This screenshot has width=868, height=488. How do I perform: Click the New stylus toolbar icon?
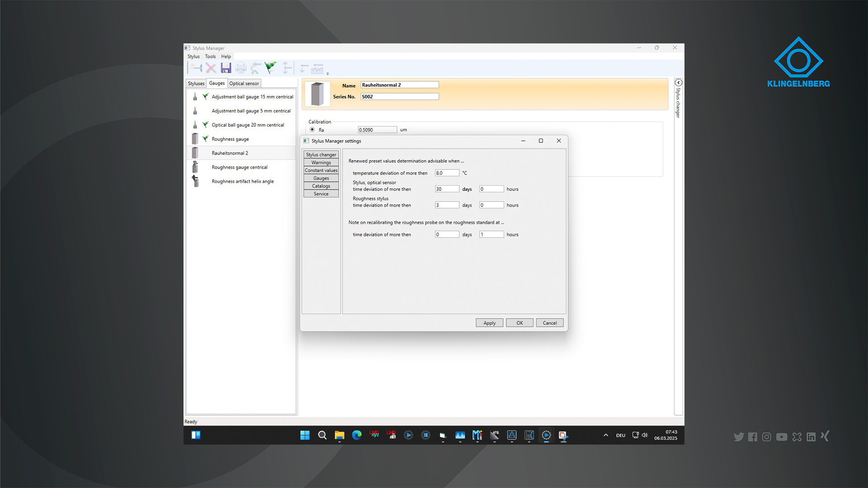point(196,68)
